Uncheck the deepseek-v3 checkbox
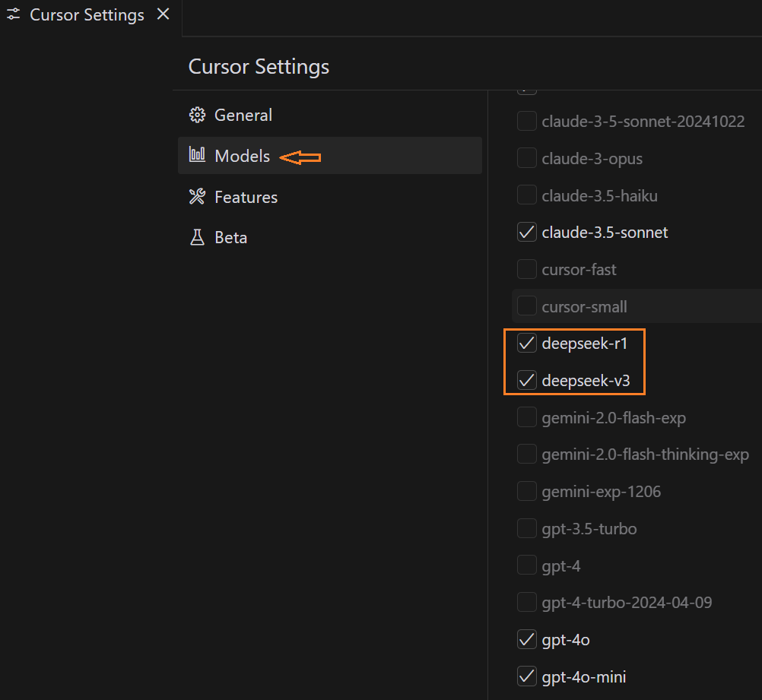This screenshot has width=762, height=700. click(527, 380)
